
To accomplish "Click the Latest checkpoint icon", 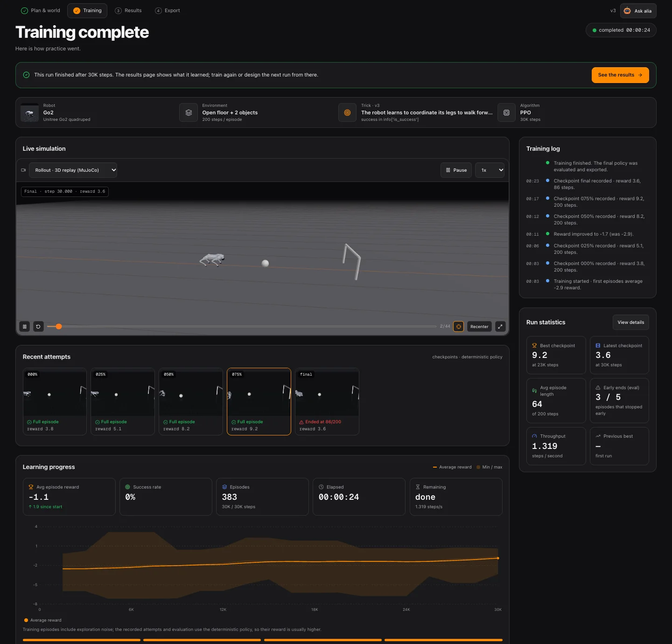I will (598, 346).
